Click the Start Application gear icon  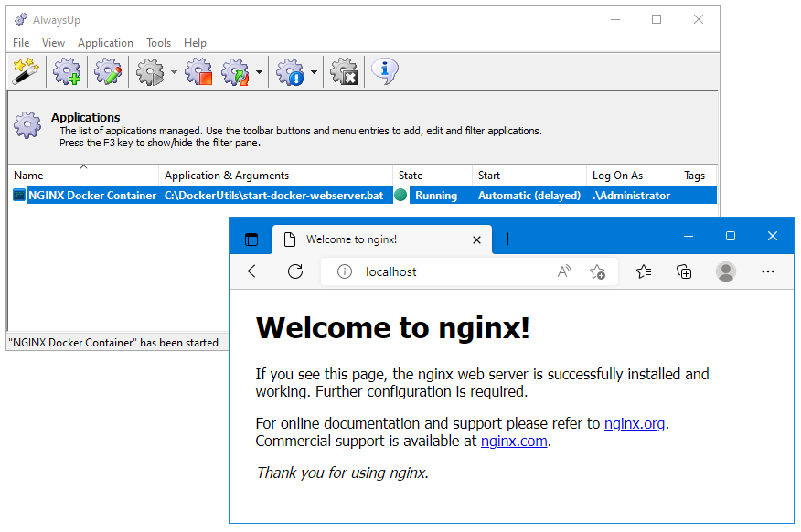(x=150, y=71)
